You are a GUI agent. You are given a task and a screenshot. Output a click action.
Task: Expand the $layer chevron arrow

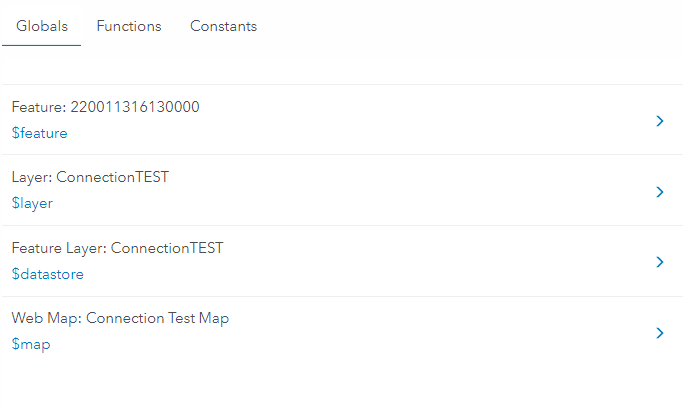pos(659,191)
